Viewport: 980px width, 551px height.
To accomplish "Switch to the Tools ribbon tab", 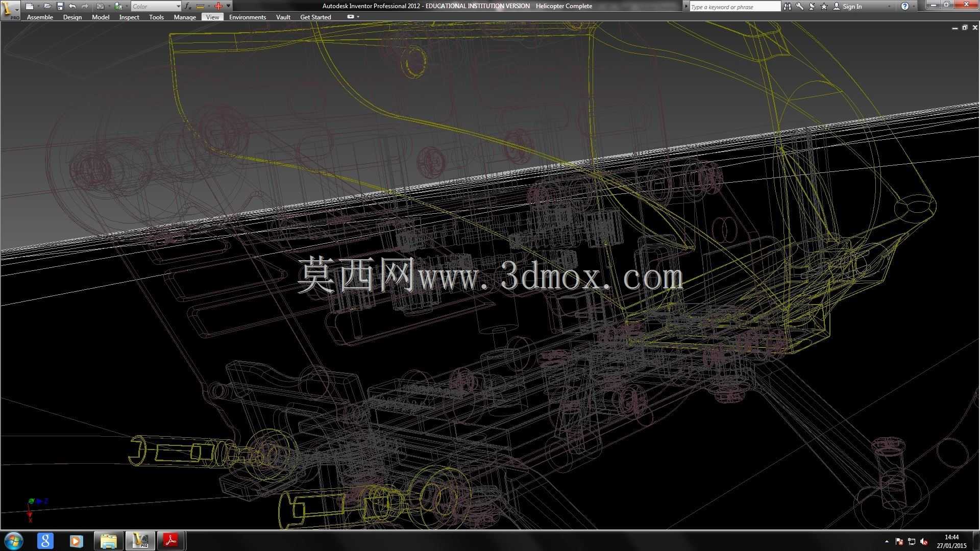I will coord(156,17).
